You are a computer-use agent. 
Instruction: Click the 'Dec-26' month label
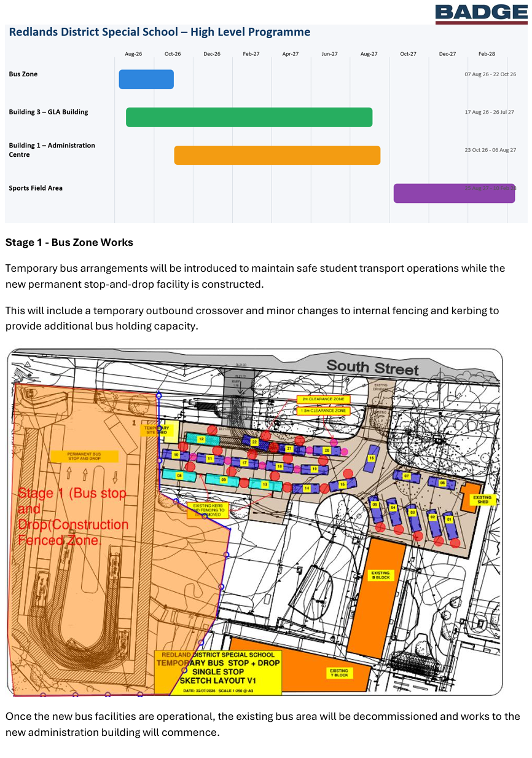point(212,54)
